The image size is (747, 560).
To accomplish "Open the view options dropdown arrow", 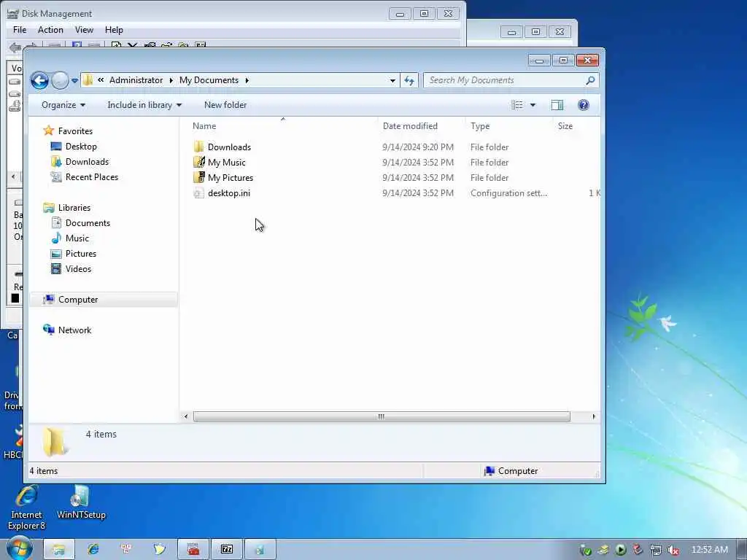I will pyautogui.click(x=533, y=105).
